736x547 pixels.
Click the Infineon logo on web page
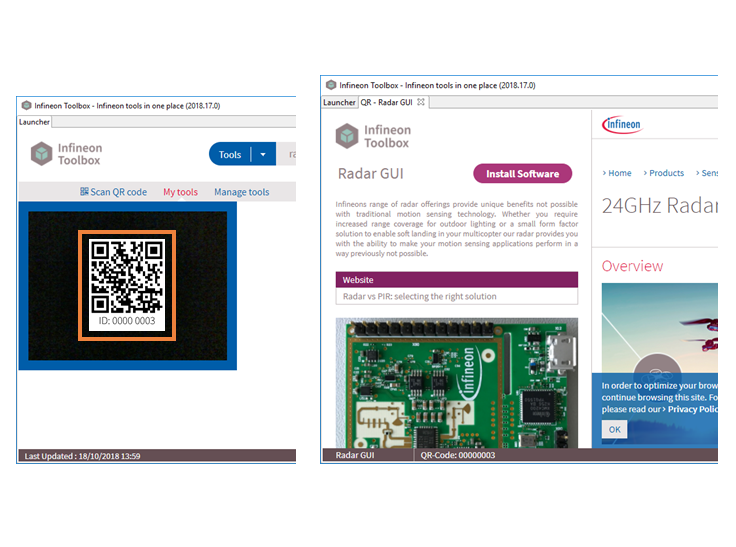(x=622, y=125)
